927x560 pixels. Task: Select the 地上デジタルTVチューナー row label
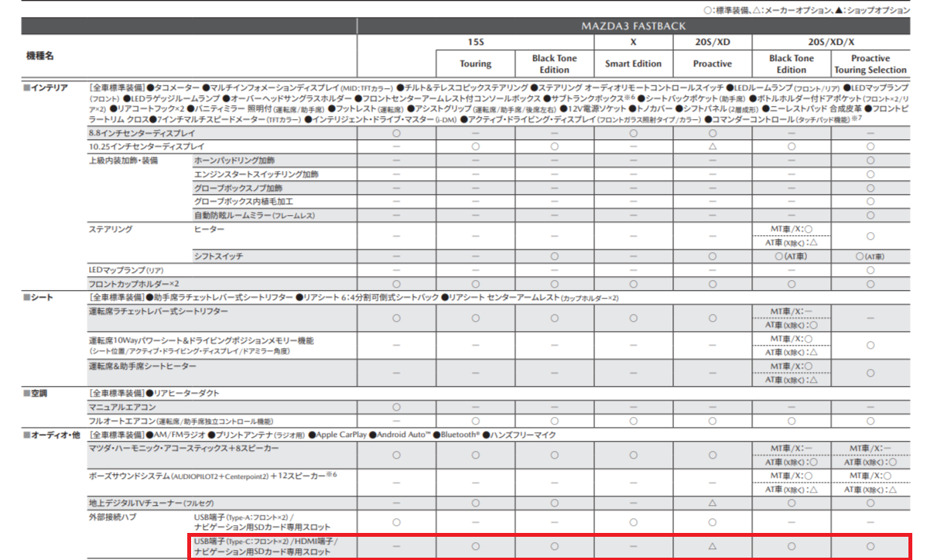[x=151, y=504]
